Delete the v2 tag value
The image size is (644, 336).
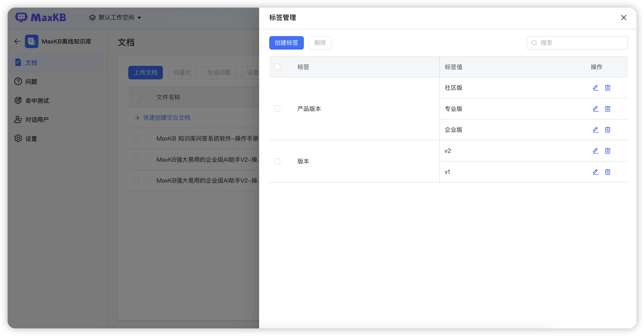608,151
